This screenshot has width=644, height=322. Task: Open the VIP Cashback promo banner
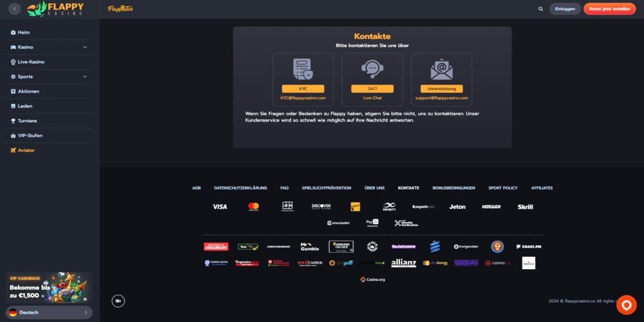49,288
